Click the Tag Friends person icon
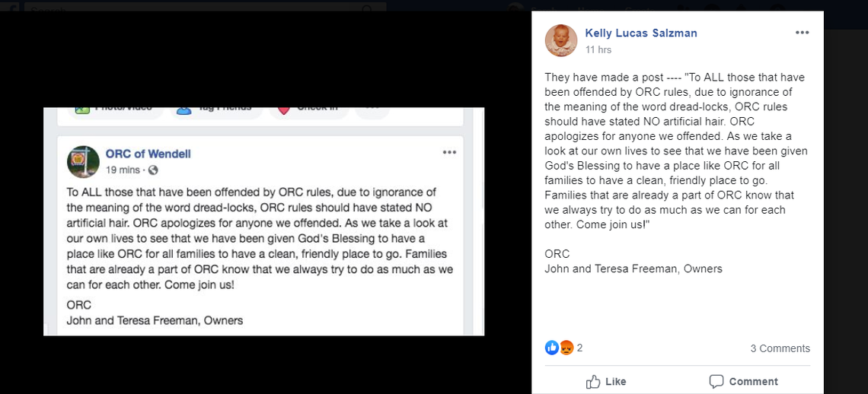This screenshot has width=868, height=394. point(183,110)
